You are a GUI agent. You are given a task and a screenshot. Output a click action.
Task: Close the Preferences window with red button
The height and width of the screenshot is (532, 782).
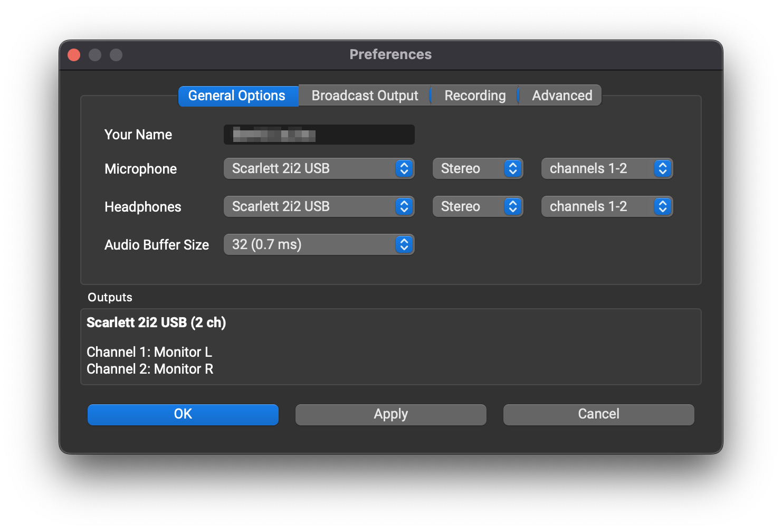click(x=74, y=55)
